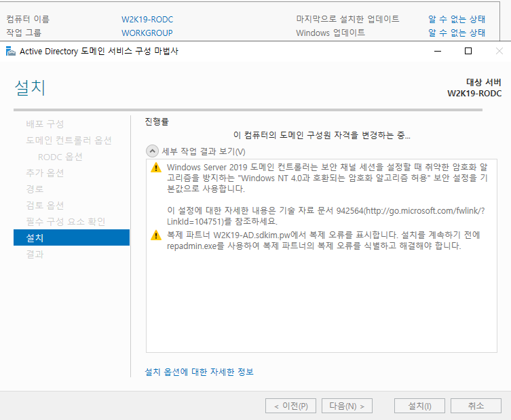
Task: Click the 다음(N) button
Action: [x=347, y=406]
